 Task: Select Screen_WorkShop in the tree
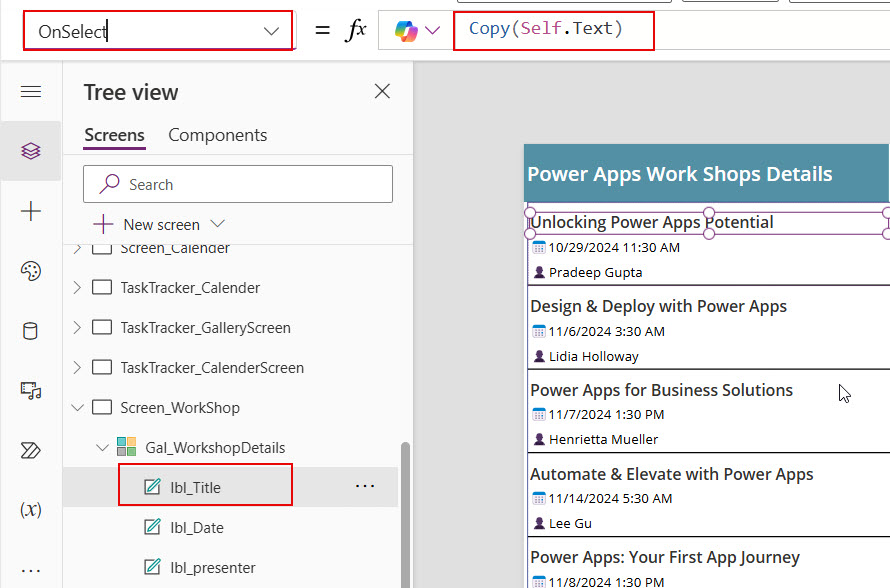click(x=180, y=408)
